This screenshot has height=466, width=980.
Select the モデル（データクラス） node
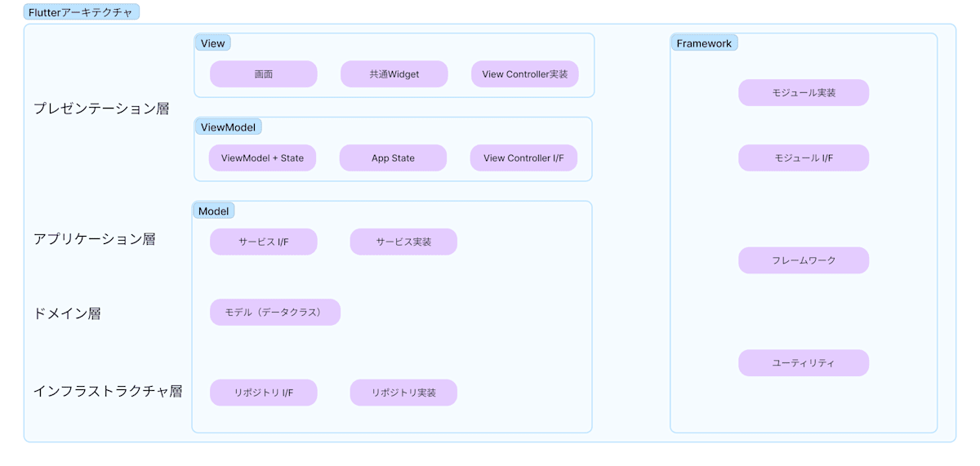[275, 312]
